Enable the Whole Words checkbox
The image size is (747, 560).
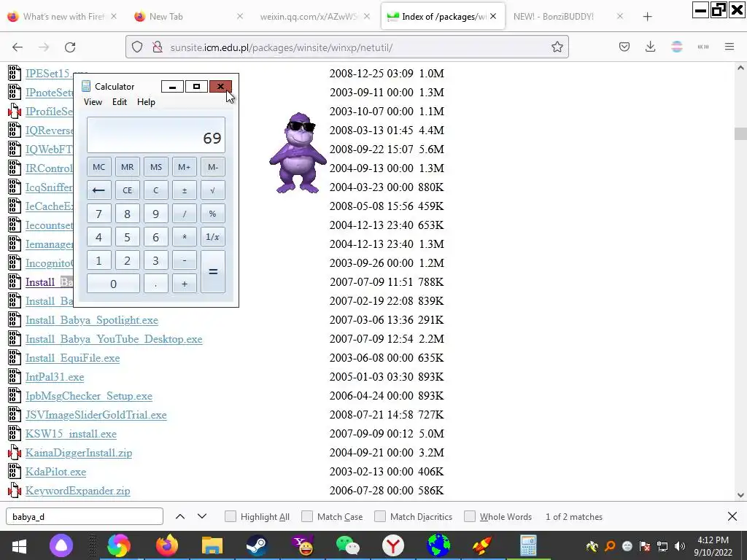[x=470, y=517]
